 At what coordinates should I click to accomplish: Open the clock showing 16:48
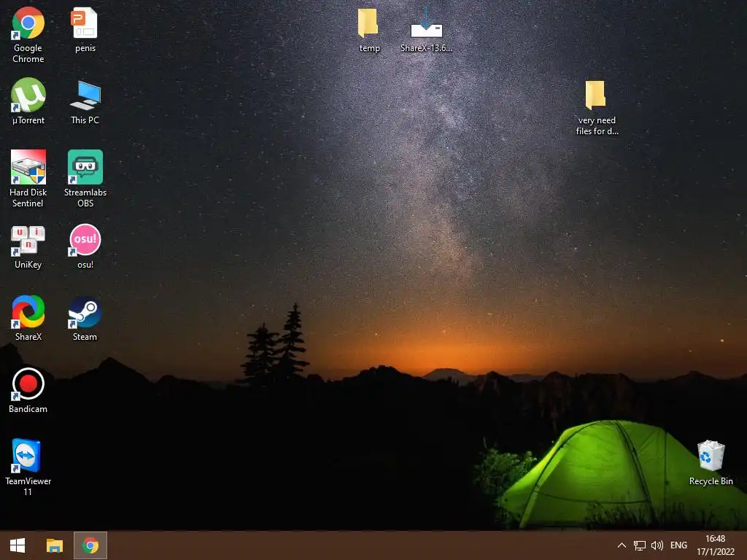716,545
